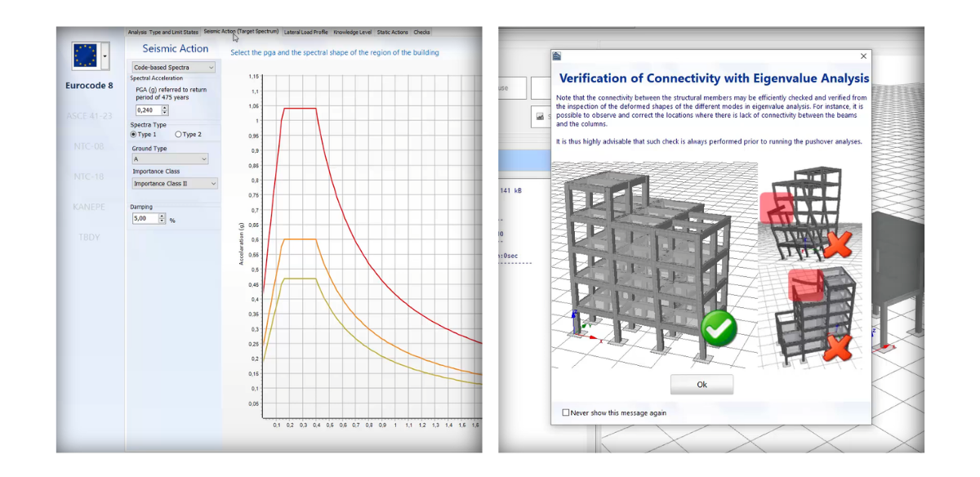Open the Ground Type dropdown

pos(170,159)
